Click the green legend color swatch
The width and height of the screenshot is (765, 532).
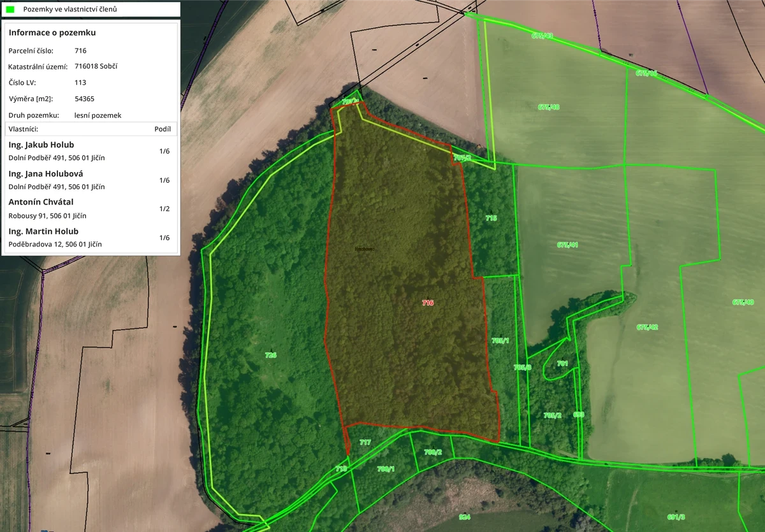[x=10, y=10]
